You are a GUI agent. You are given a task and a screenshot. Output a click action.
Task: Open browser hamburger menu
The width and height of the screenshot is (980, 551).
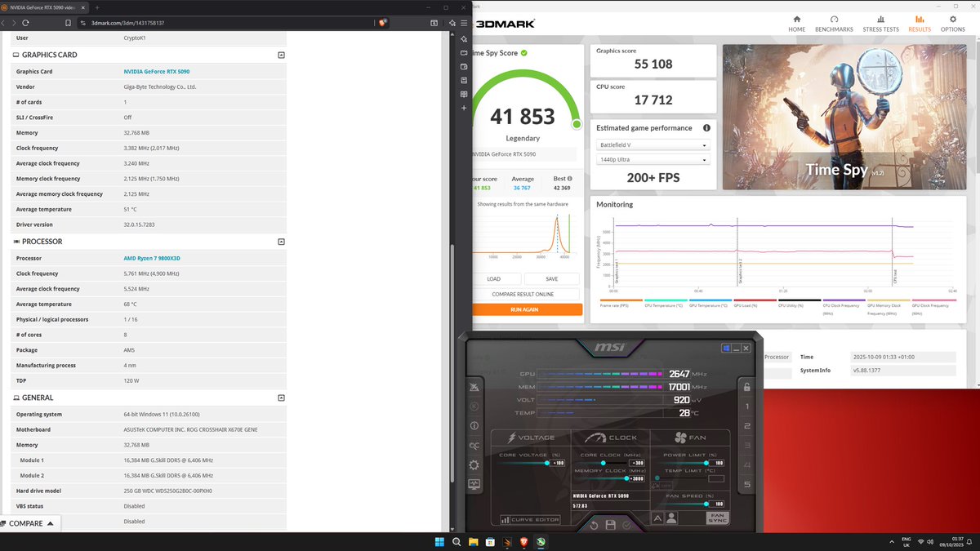(464, 23)
